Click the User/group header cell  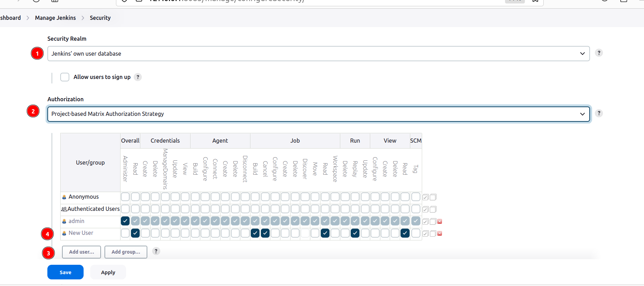pyautogui.click(x=90, y=162)
